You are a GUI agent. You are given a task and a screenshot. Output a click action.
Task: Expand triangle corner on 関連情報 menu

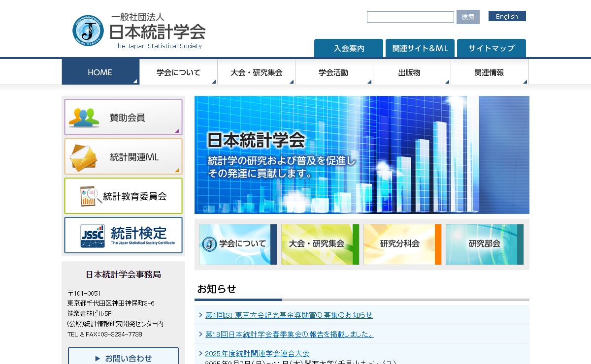pos(525,82)
